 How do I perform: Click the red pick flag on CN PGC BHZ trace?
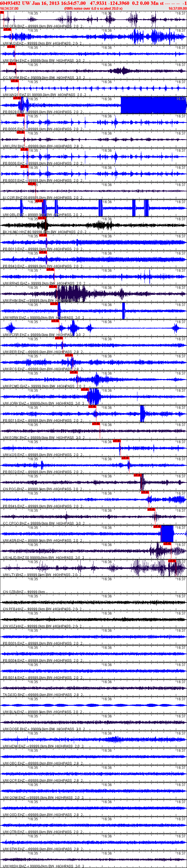(138, 475)
